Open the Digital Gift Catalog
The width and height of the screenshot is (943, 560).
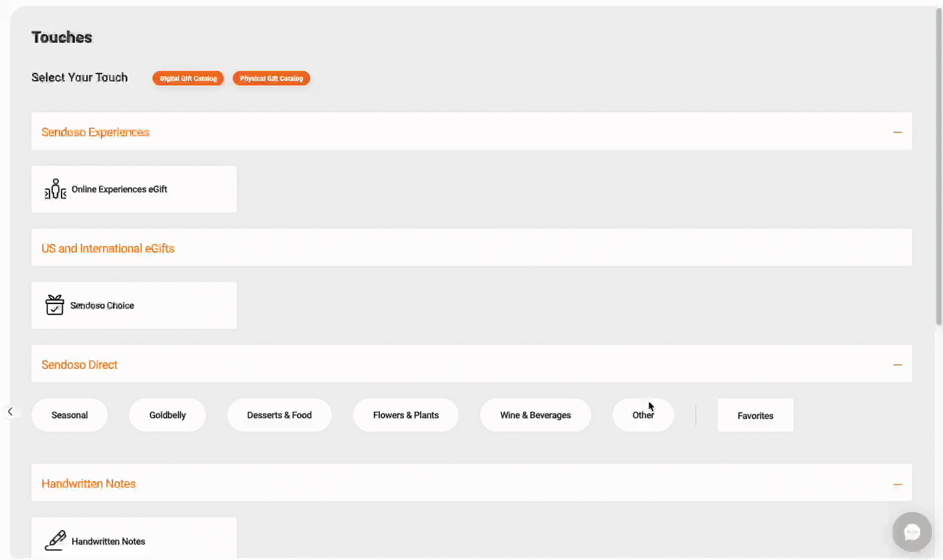pos(188,78)
